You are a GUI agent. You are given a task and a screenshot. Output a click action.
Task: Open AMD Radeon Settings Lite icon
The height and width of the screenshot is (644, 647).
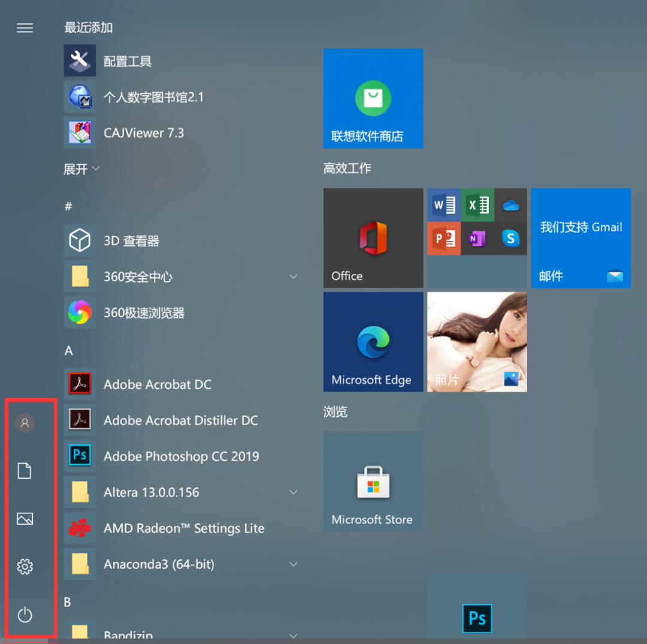coord(80,528)
